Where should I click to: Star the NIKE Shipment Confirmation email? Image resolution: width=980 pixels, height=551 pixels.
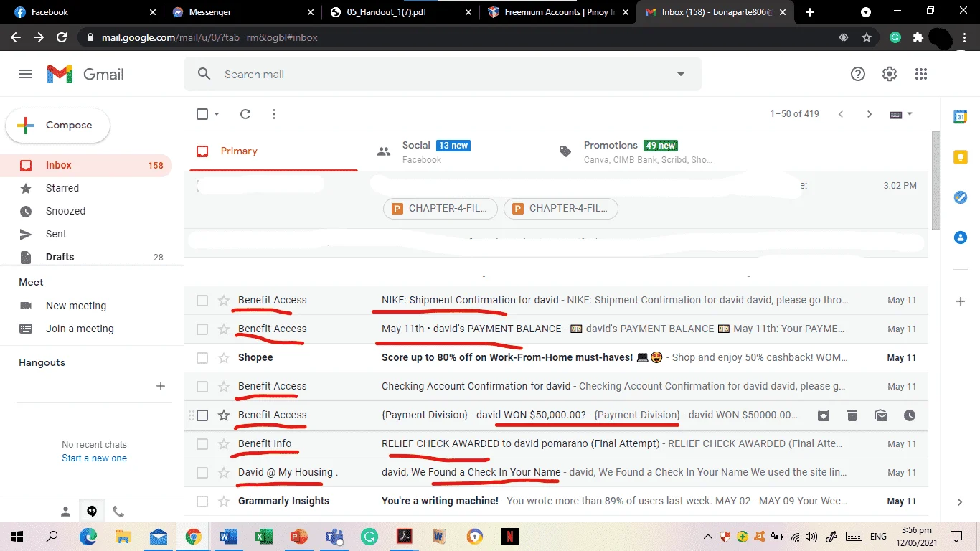(224, 301)
